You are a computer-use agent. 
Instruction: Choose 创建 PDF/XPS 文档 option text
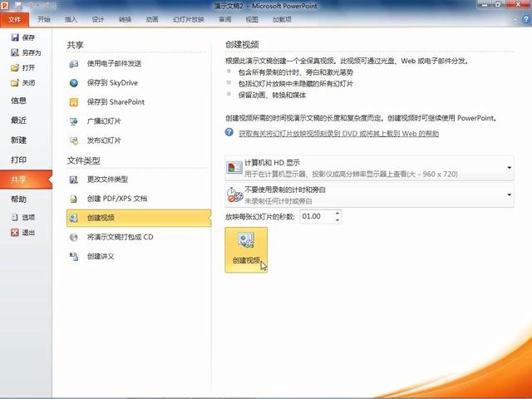pyautogui.click(x=117, y=199)
